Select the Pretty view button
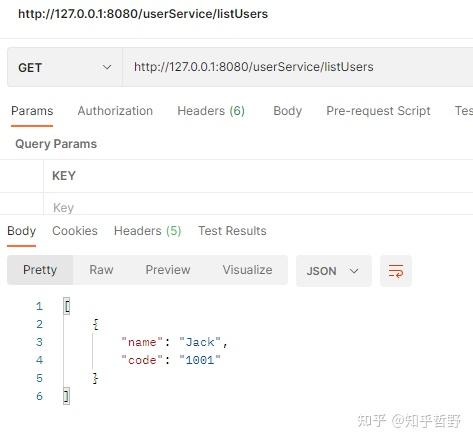Screen dimensions: 473x442 click(40, 270)
